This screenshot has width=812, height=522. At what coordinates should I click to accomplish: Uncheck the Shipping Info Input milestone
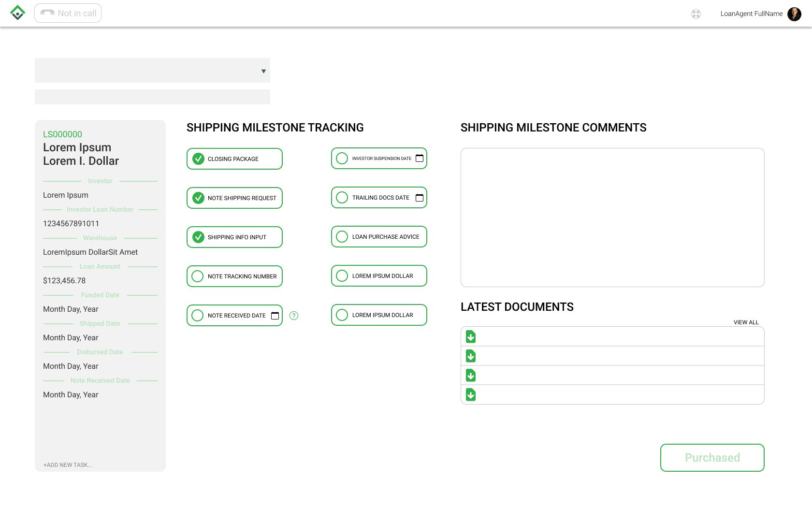pyautogui.click(x=198, y=237)
